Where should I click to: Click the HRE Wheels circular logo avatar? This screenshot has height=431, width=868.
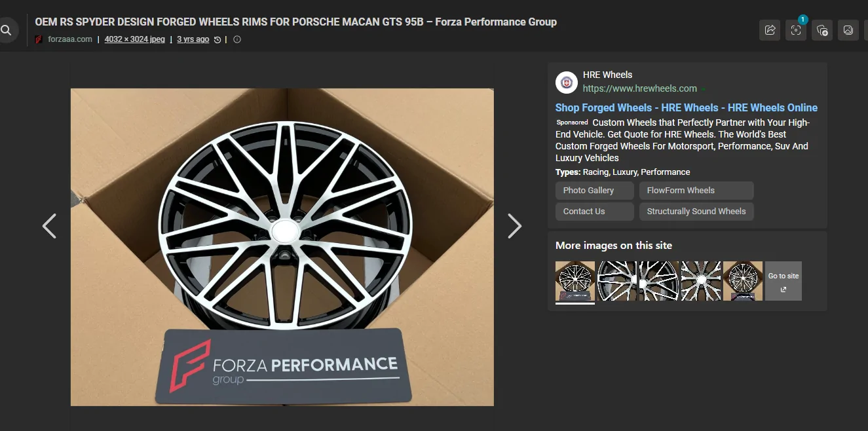(566, 81)
